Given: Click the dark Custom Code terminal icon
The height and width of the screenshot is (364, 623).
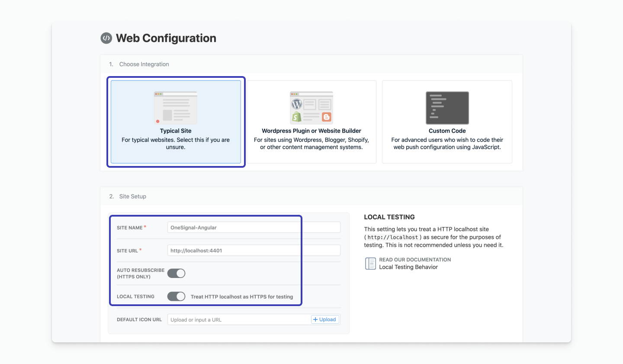Looking at the screenshot, I should 447,108.
